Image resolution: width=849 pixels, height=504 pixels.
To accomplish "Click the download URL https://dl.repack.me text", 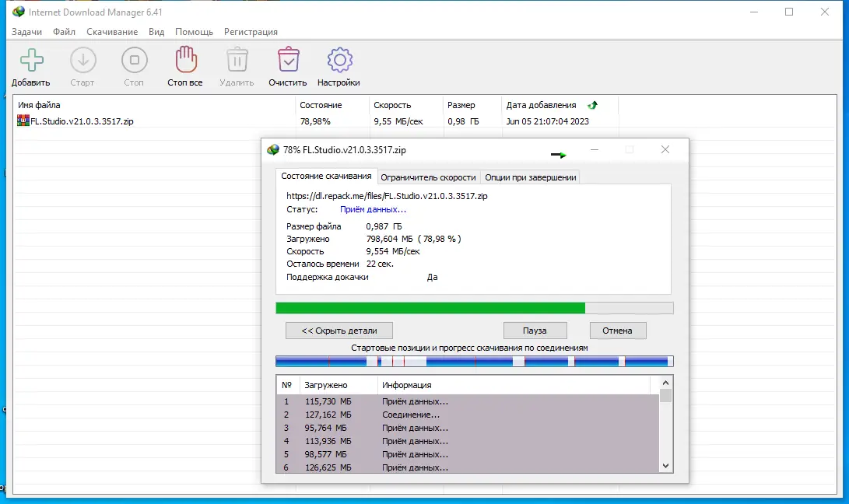I will [387, 196].
